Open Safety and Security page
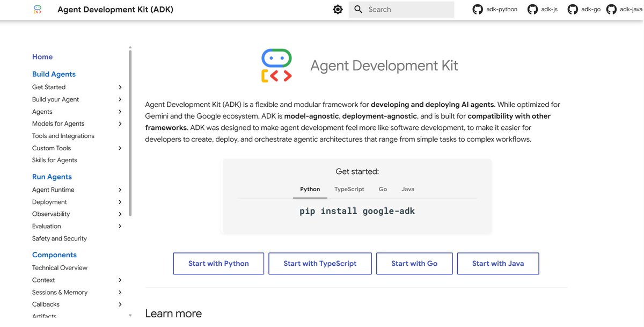Screen dimensions: 644x327 coord(60,238)
